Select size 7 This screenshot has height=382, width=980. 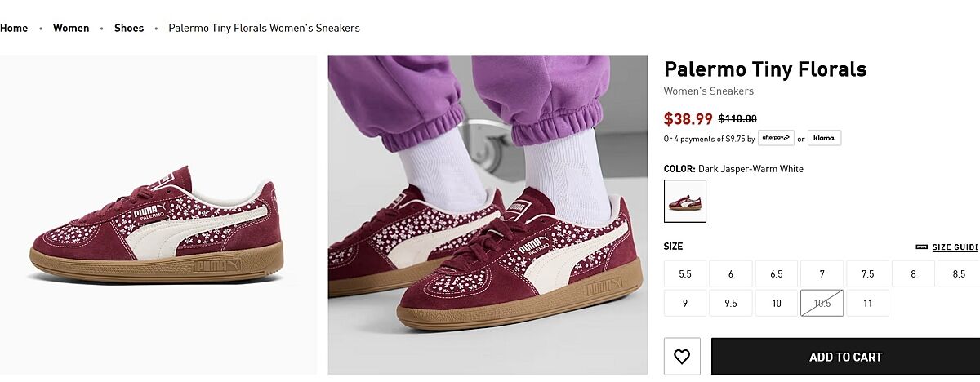pos(822,274)
